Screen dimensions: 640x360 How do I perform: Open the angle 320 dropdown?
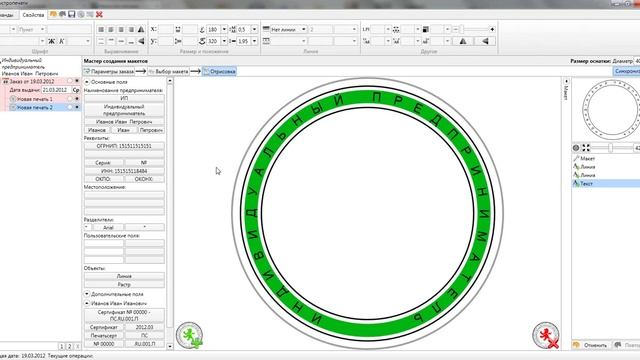pyautogui.click(x=224, y=41)
